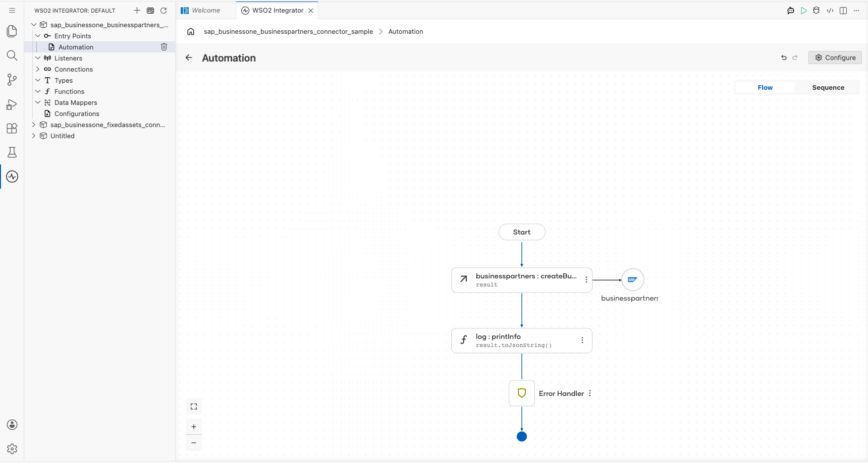Click the Error Handler shield icon
868x463 pixels.
click(522, 393)
